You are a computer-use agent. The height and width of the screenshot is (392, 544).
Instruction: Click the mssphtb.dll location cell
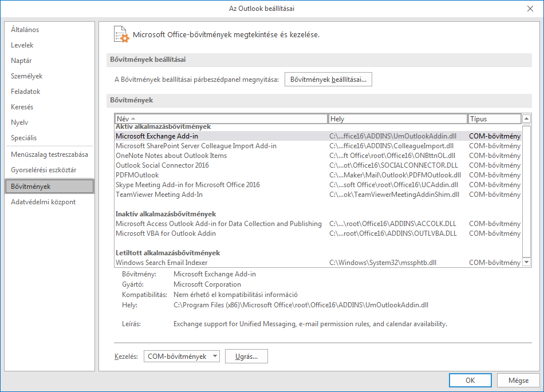[x=383, y=262]
